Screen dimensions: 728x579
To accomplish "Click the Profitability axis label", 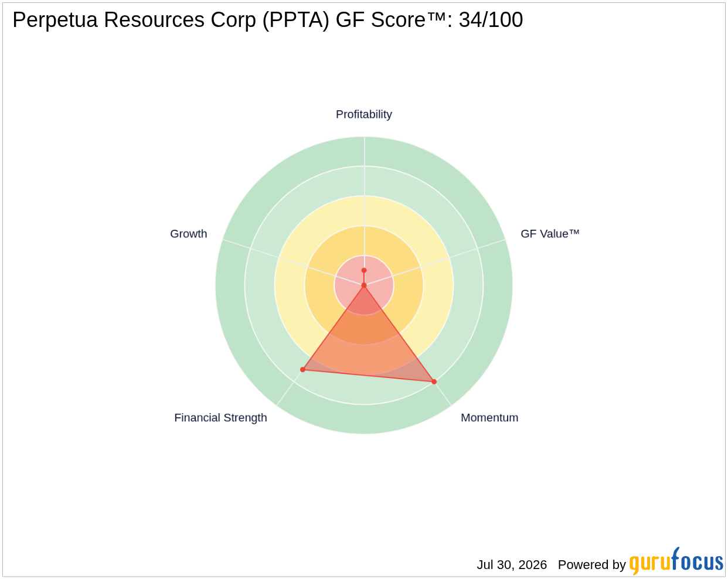I will tap(363, 114).
